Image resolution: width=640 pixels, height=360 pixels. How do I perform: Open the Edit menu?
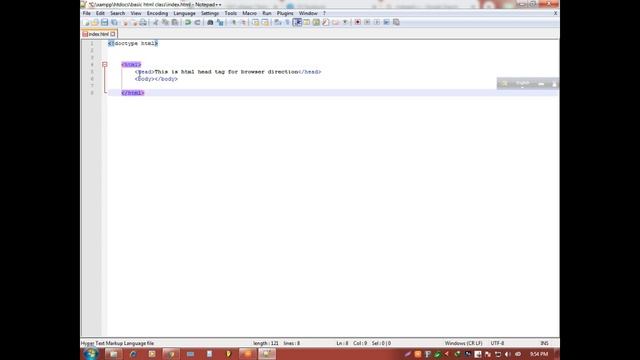click(100, 13)
